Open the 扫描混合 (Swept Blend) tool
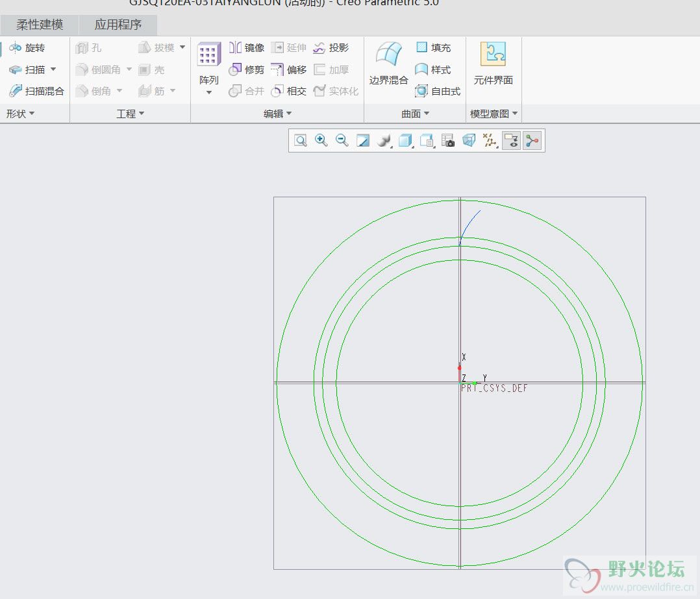Viewport: 700px width, 599px height. pos(36,91)
